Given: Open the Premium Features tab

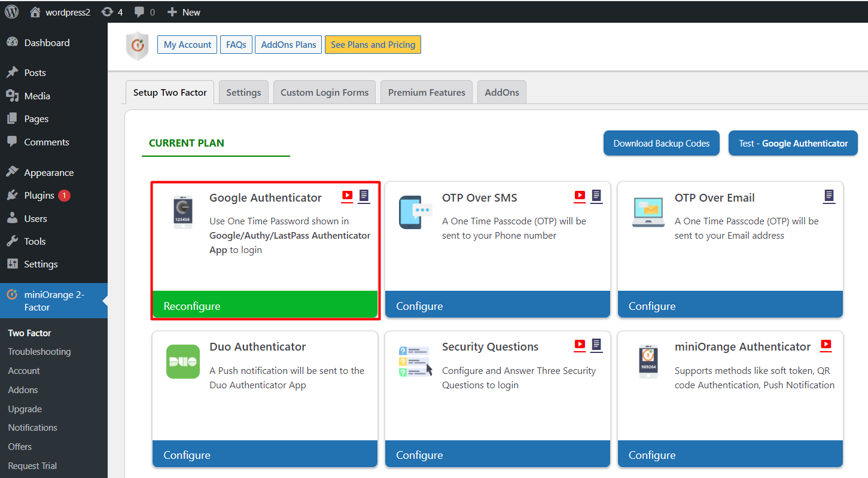Looking at the screenshot, I should click(427, 92).
